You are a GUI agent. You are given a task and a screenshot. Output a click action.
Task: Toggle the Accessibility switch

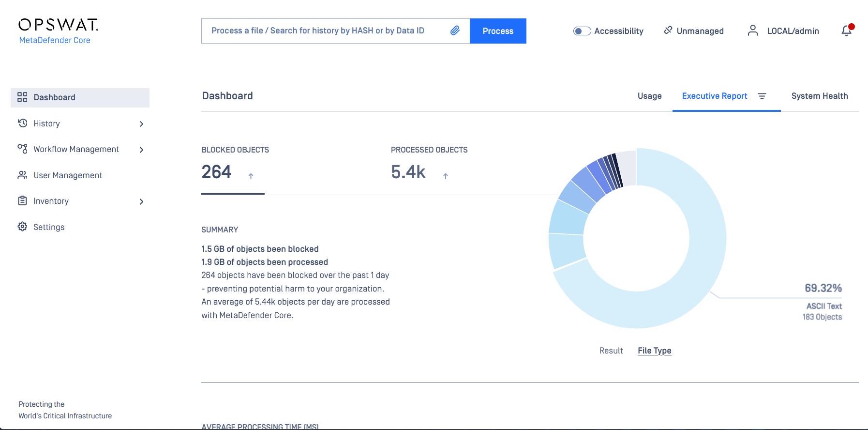[582, 31]
